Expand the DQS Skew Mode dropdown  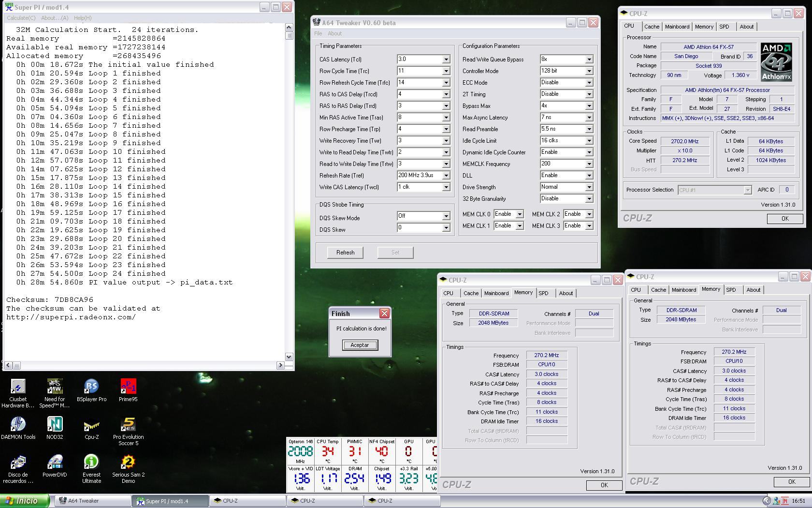[446, 216]
